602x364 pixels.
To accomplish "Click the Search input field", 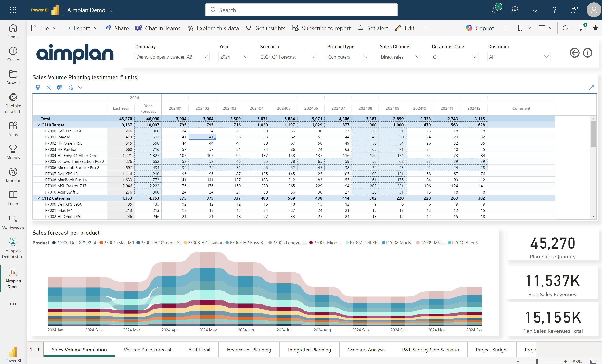I will click(301, 10).
